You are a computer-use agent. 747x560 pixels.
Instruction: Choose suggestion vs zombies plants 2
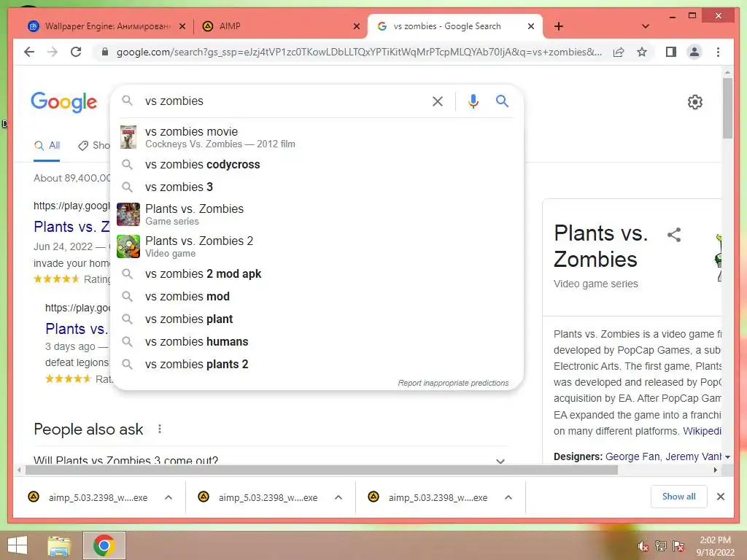tap(317, 365)
